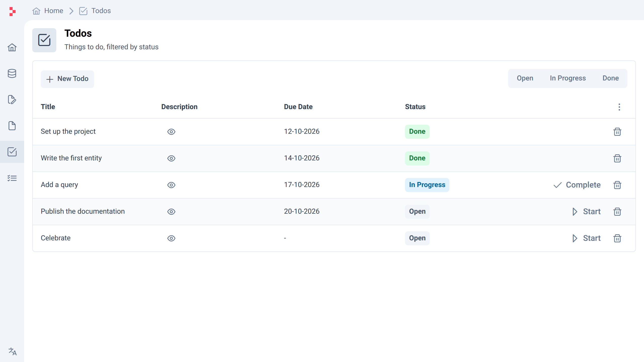This screenshot has width=644, height=362.
Task: Click the Due Date column header
Action: (x=298, y=107)
